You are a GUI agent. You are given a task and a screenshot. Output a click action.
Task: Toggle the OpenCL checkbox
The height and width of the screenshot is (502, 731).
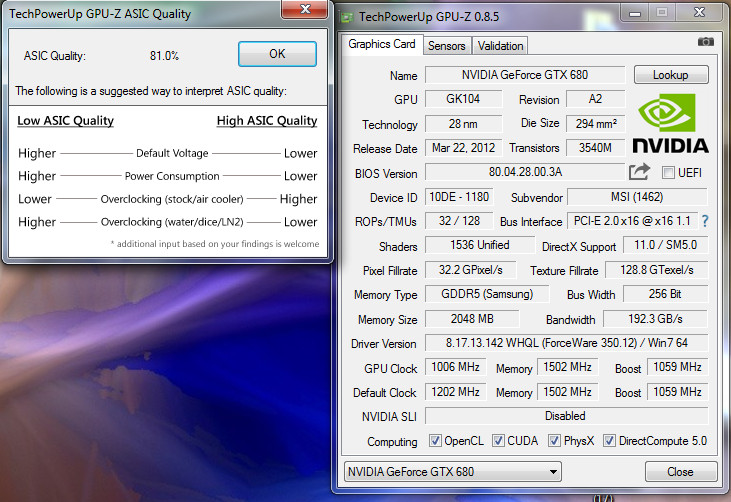435,440
